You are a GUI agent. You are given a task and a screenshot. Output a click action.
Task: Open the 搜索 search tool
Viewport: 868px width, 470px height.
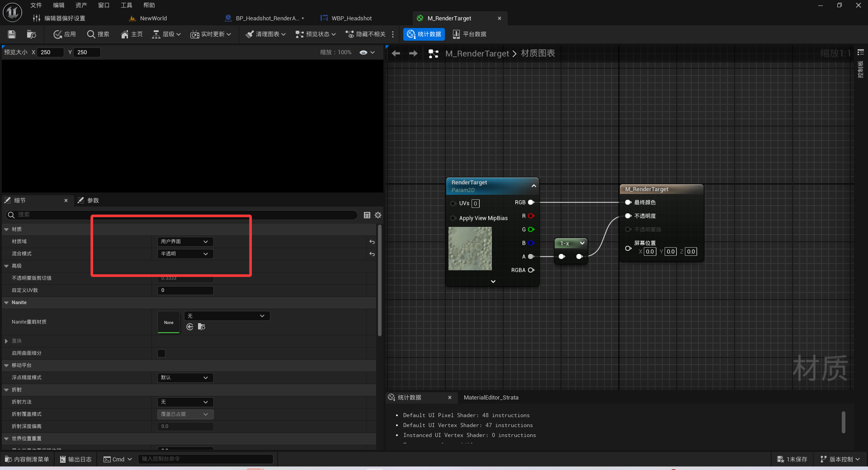(x=98, y=34)
